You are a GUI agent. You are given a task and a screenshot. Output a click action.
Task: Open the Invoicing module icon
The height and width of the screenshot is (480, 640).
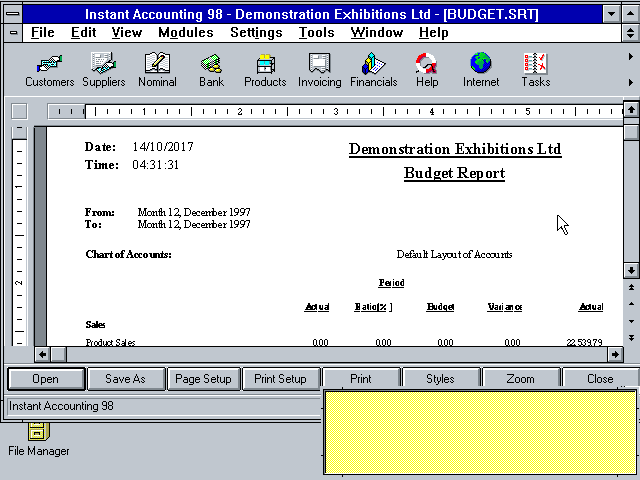(x=320, y=70)
